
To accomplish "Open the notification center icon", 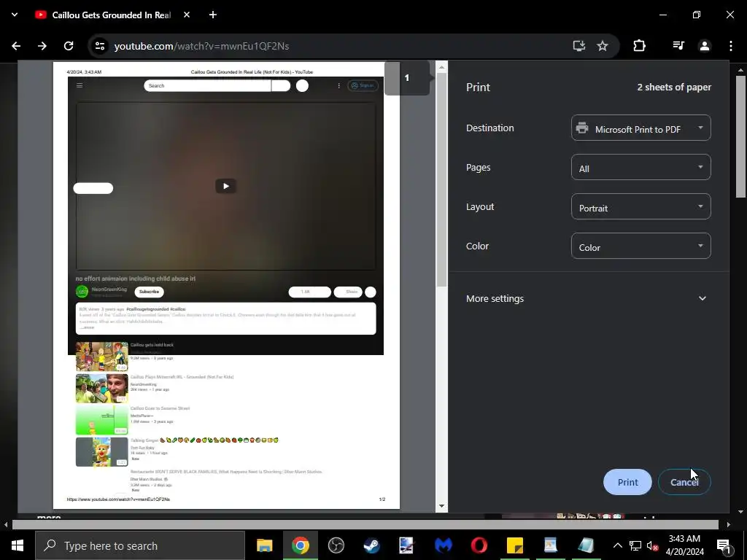I will [x=724, y=545].
